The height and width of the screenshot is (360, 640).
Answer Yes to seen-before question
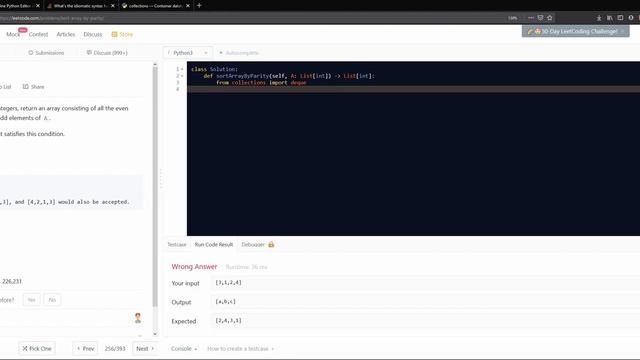coord(31,300)
